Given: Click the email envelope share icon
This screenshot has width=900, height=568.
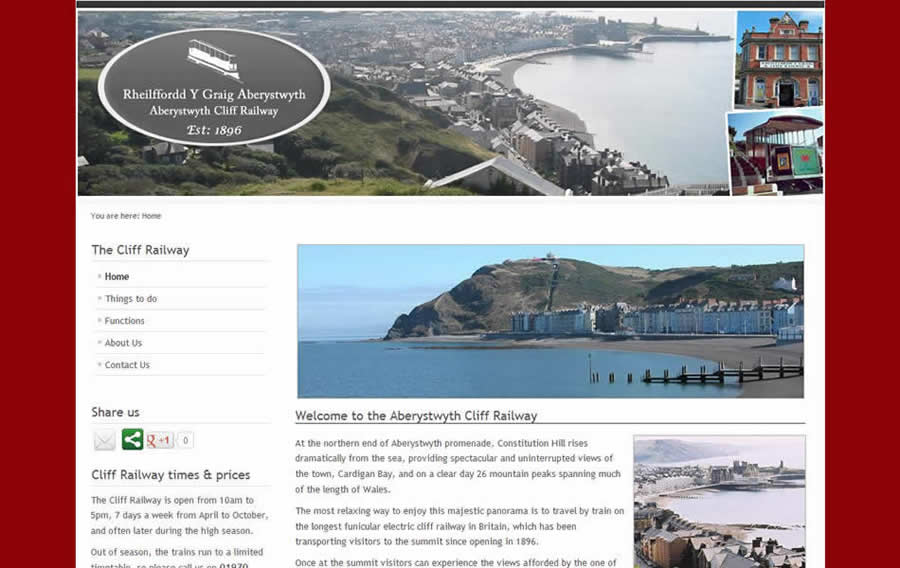Looking at the screenshot, I should pos(105,440).
